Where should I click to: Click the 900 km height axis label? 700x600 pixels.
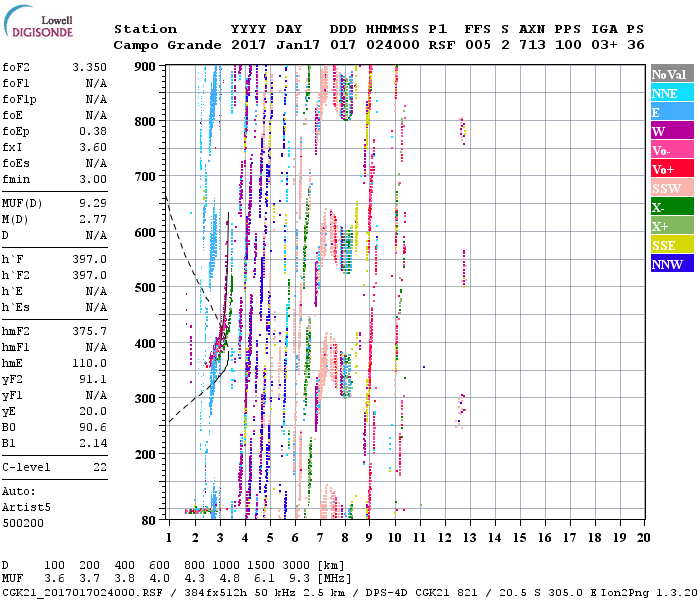147,66
